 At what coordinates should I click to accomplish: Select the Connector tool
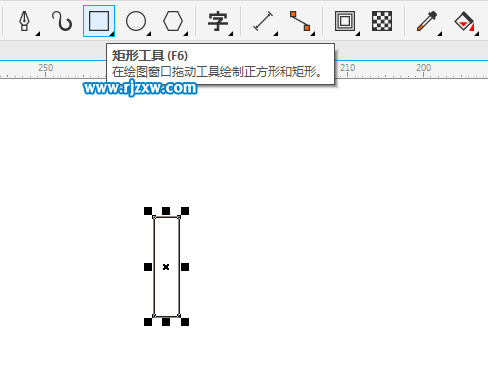[300, 21]
